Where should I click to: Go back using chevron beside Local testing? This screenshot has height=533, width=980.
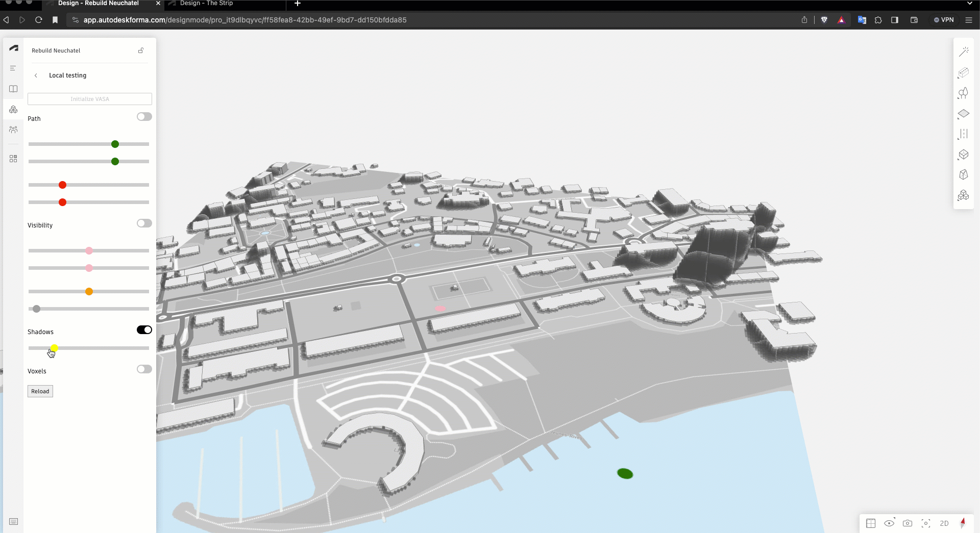click(36, 75)
